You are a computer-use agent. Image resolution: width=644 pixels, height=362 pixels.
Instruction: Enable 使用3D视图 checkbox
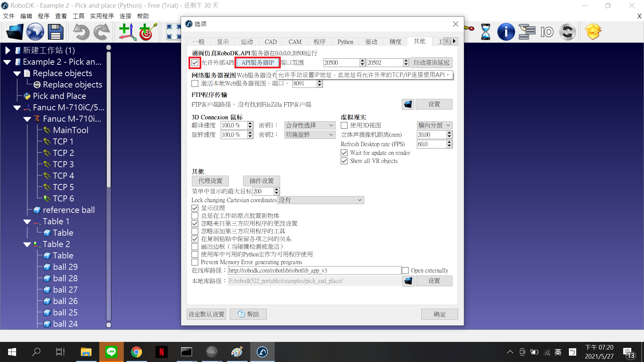pos(344,125)
